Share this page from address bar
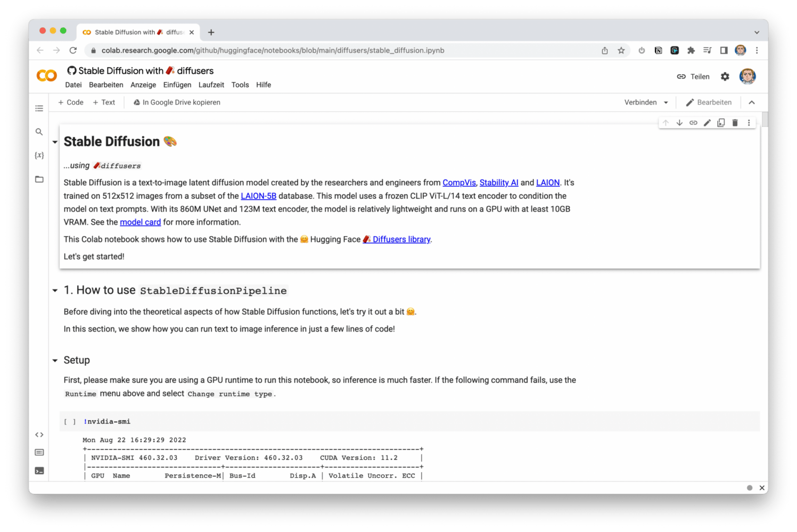This screenshot has height=532, width=797. [x=605, y=50]
